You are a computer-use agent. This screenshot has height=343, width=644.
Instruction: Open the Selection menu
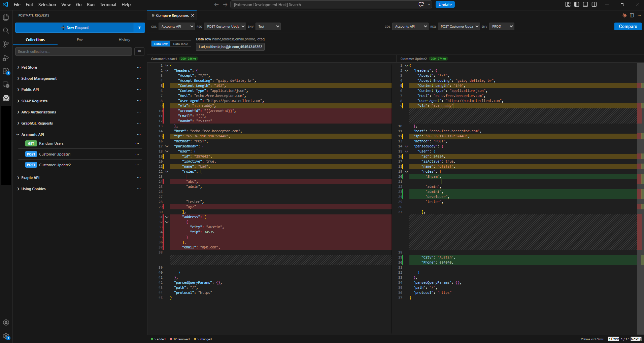click(47, 4)
